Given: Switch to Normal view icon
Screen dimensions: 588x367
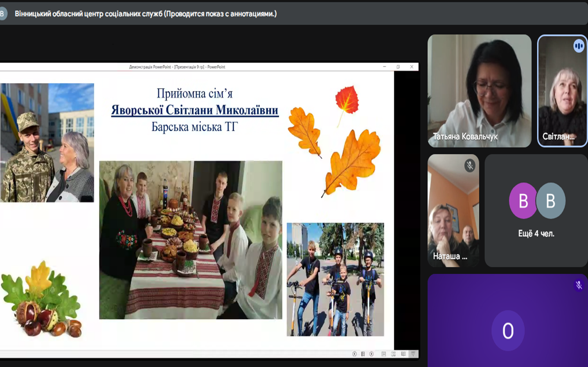Looking at the screenshot, I should coord(383,354).
